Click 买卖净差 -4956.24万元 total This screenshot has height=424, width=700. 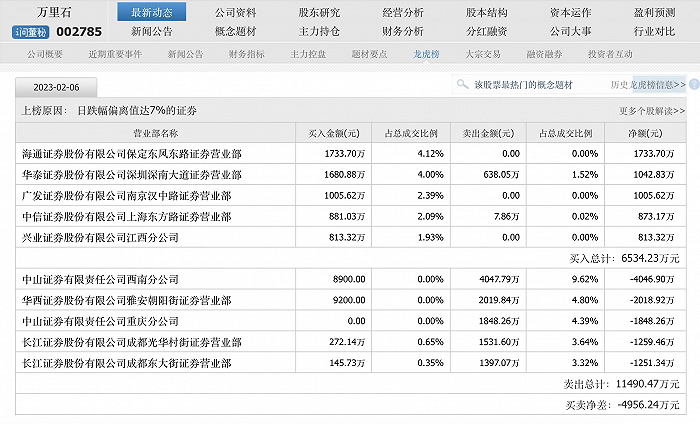622,405
